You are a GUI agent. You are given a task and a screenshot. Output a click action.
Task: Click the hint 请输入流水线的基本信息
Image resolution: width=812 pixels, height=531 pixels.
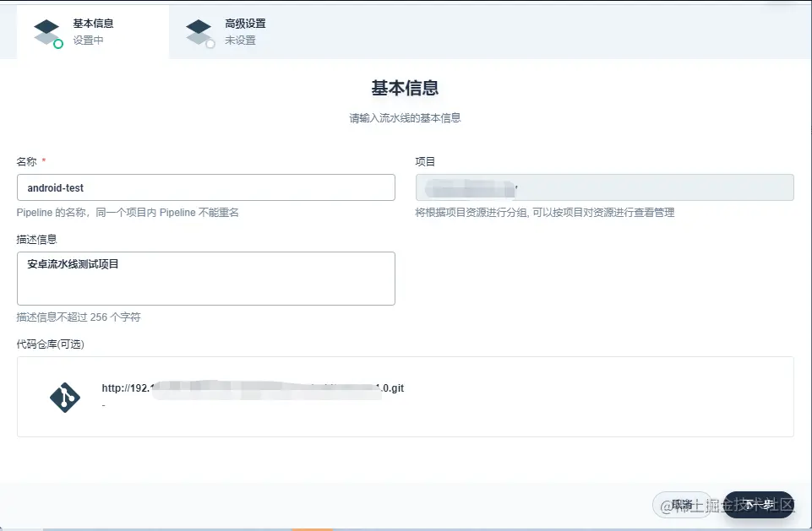tap(405, 118)
